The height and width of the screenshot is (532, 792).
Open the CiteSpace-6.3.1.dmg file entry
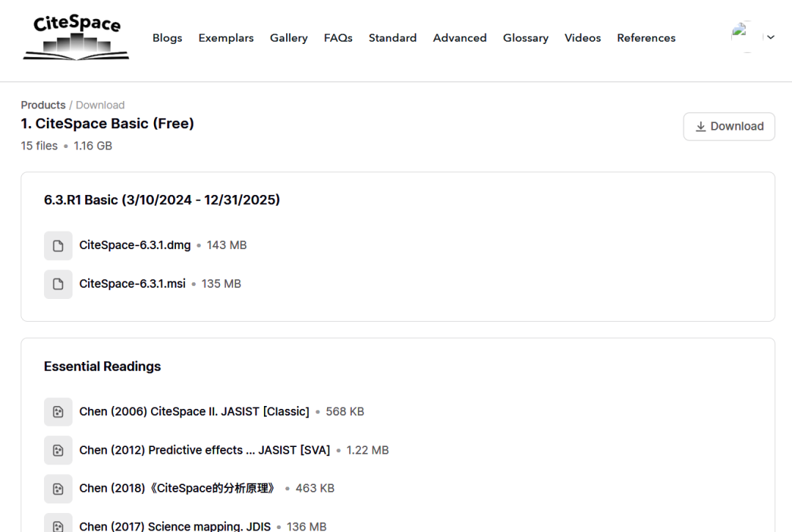[135, 245]
